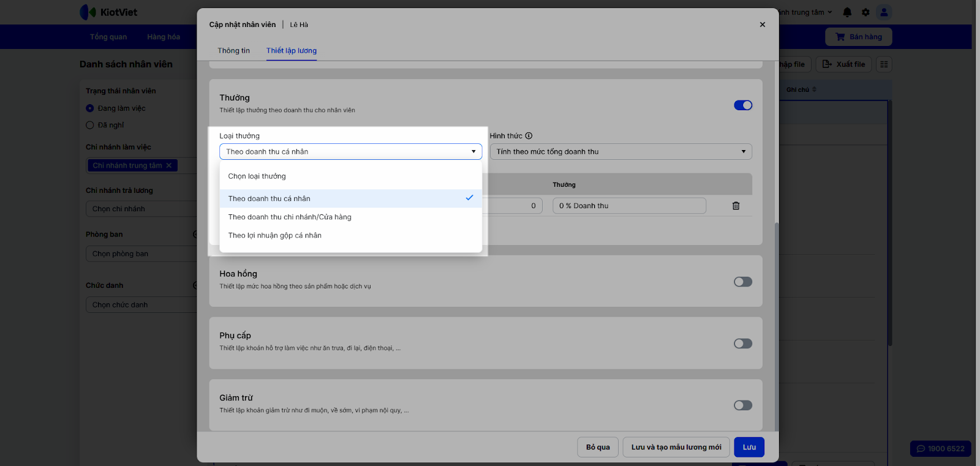This screenshot has width=980, height=466.
Task: Select Theo doanh thu chi nhánh/Cửa hàng option
Action: click(290, 217)
